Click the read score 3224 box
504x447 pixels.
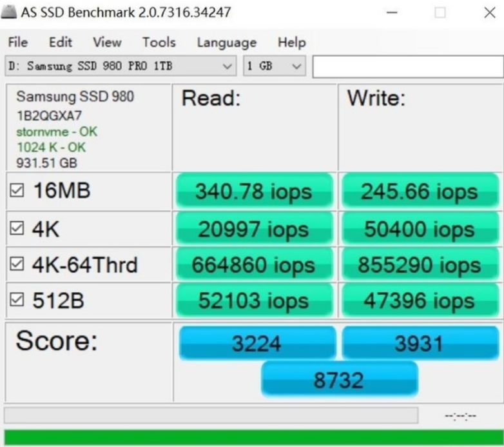(x=257, y=343)
